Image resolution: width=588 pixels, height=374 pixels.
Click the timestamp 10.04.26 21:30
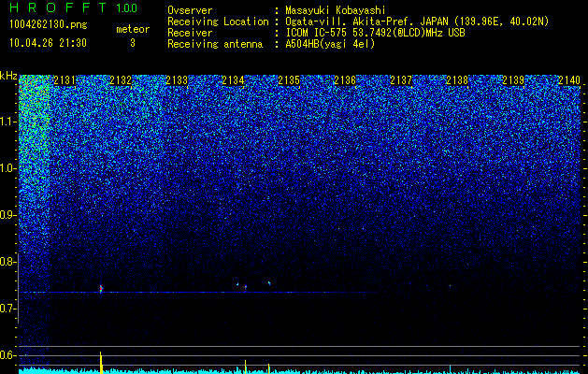[x=48, y=43]
